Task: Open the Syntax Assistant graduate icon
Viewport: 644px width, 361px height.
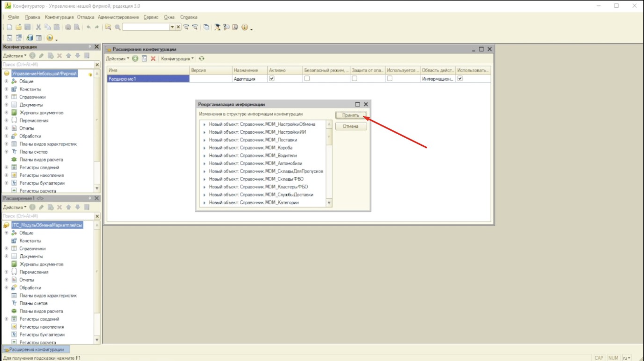Action: point(217,27)
